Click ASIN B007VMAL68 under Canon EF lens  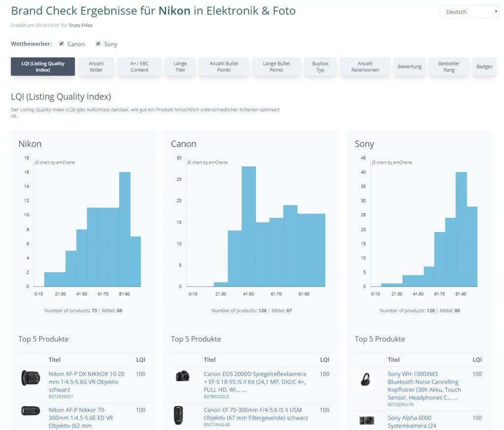pyautogui.click(x=217, y=425)
